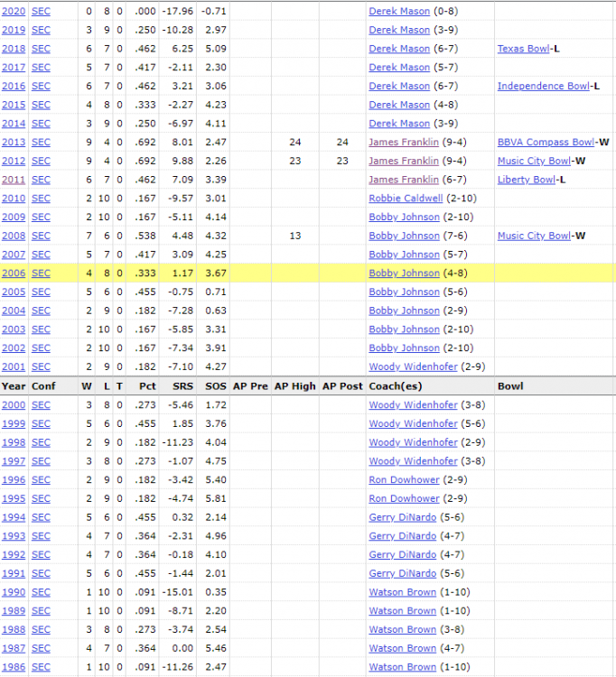This screenshot has width=616, height=677.
Task: Click the AP High column header
Action: [x=294, y=385]
